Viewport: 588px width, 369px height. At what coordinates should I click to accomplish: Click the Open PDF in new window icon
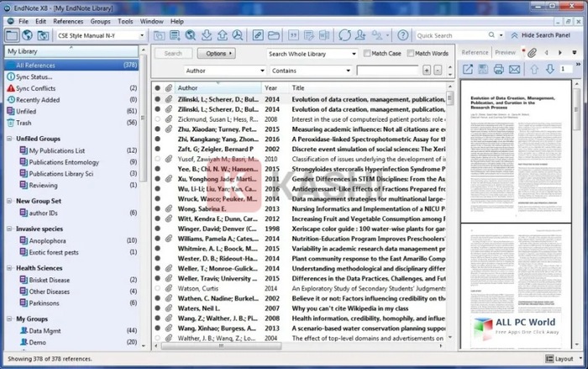point(468,69)
